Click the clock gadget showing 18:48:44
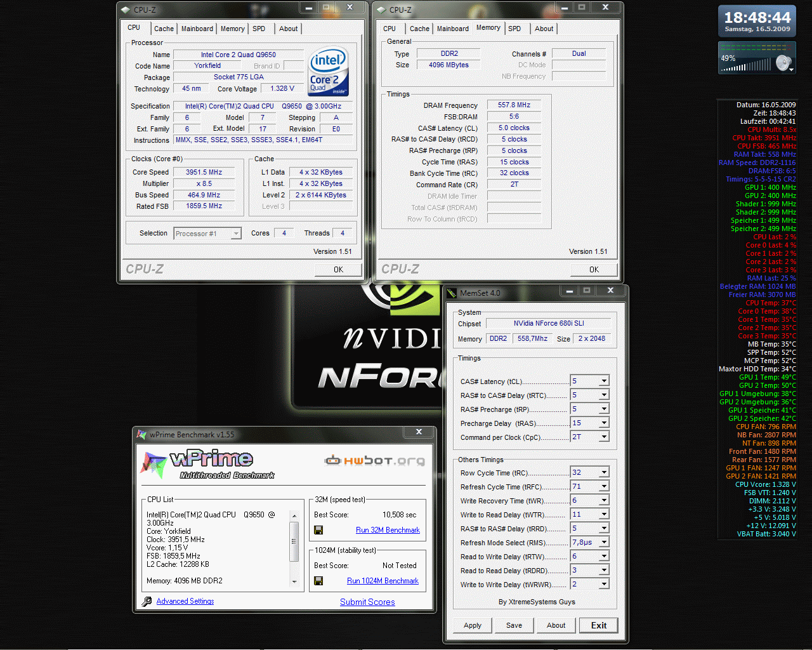The width and height of the screenshot is (812, 650). click(x=757, y=21)
